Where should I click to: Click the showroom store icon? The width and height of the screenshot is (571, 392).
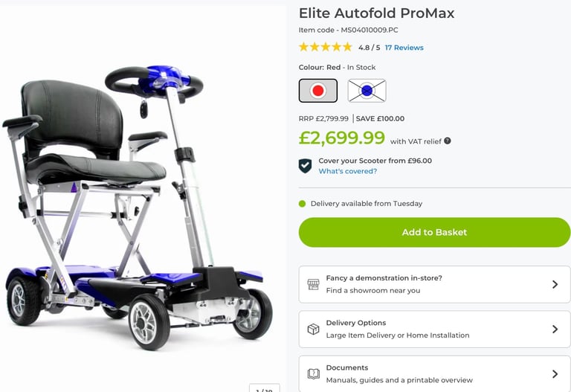[x=313, y=284]
